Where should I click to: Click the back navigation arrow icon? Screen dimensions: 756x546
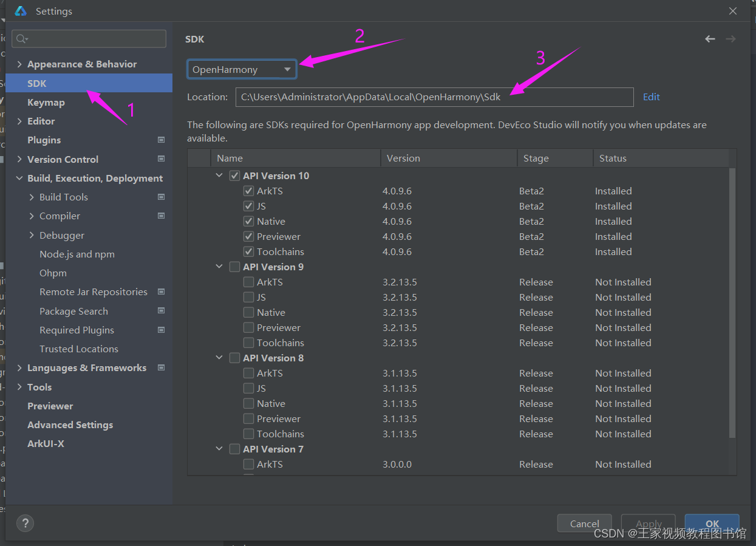click(710, 39)
